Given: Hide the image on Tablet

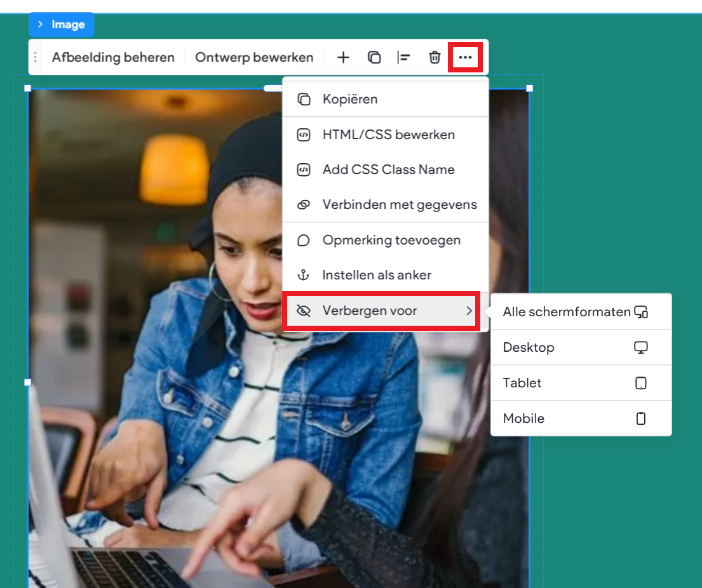Looking at the screenshot, I should tap(581, 383).
